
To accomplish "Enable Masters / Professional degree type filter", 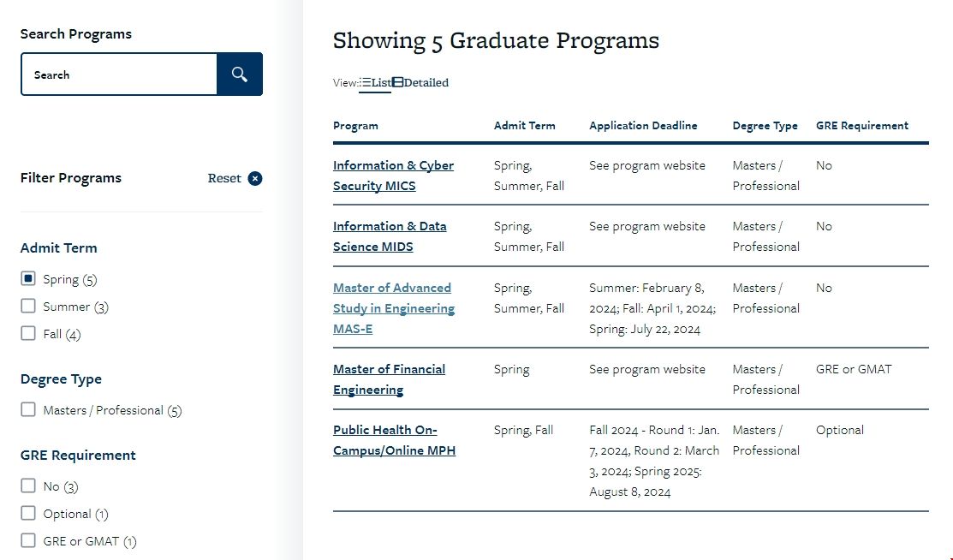I will tap(28, 410).
